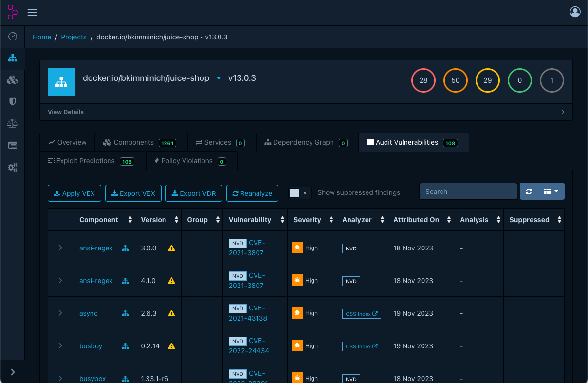Click the user profile avatar icon
This screenshot has height=383, width=588.
point(575,12)
